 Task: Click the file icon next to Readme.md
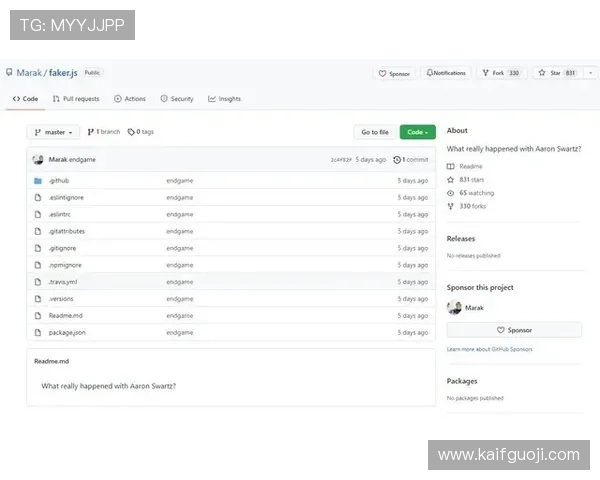pyautogui.click(x=38, y=315)
